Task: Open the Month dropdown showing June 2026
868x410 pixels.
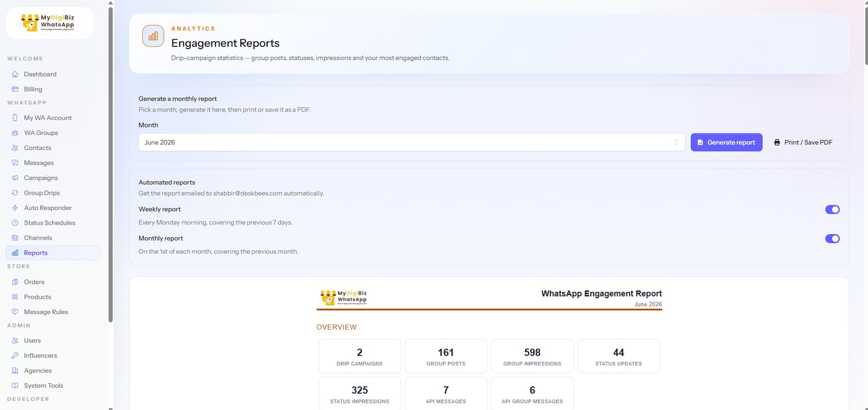Action: (411, 142)
